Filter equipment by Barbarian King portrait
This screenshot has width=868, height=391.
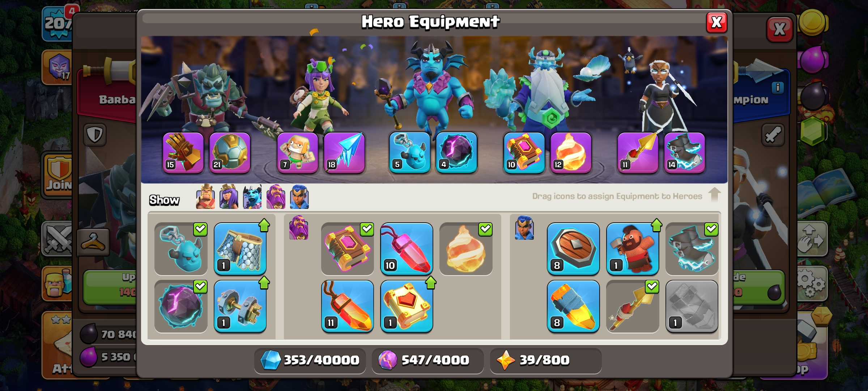205,197
